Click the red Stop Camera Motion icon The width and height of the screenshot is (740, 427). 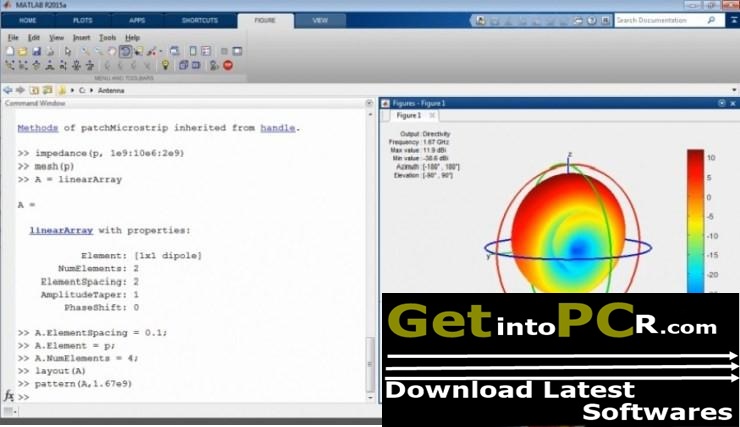coord(228,65)
